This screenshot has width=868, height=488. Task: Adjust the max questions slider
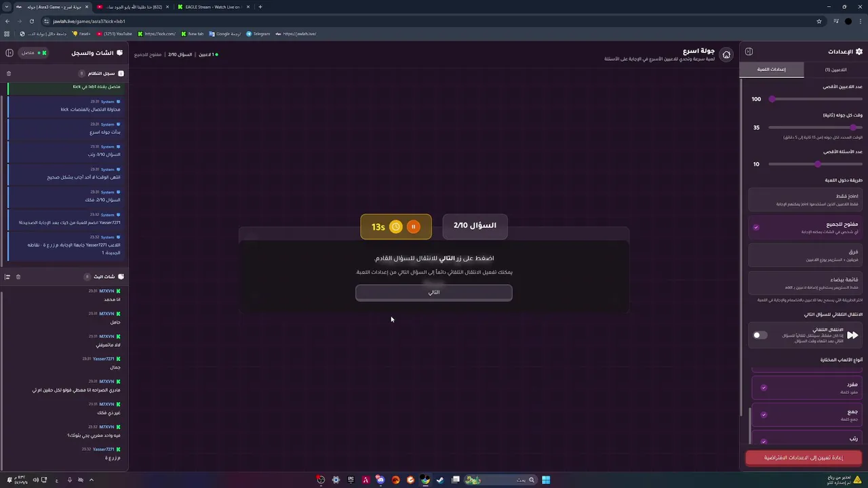coord(816,164)
